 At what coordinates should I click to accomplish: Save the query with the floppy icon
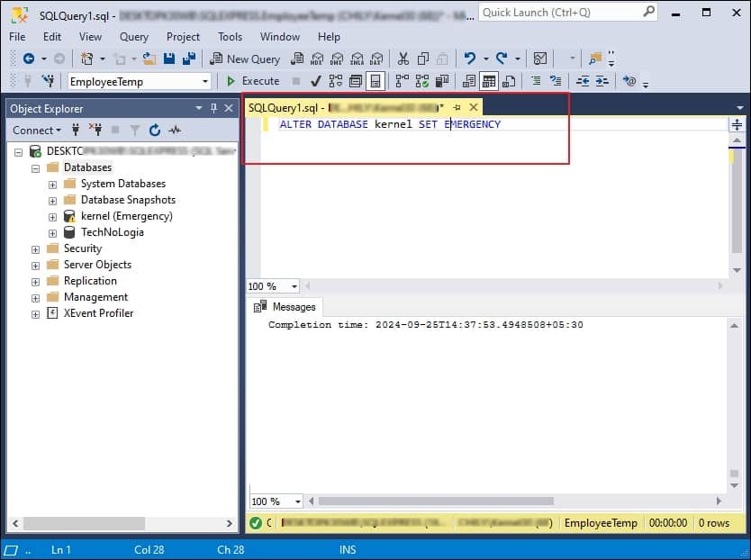pos(169,59)
